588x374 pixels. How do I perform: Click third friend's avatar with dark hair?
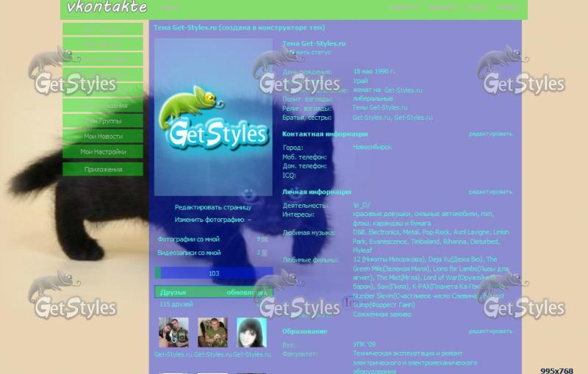pyautogui.click(x=251, y=332)
